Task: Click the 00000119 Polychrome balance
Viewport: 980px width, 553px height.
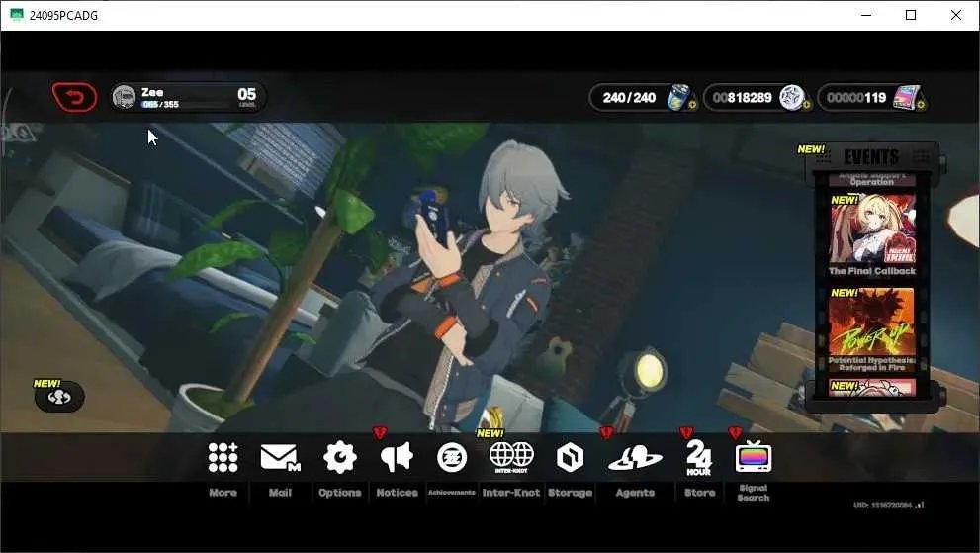Action: (856, 98)
